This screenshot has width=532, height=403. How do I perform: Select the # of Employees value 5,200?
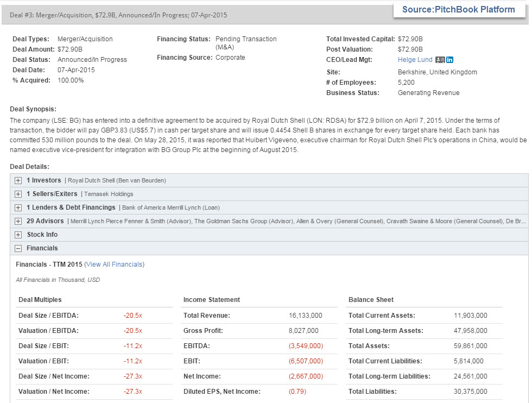pos(406,83)
